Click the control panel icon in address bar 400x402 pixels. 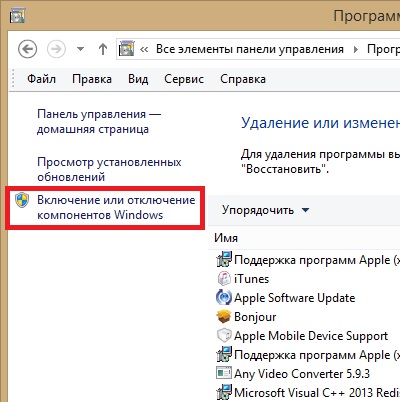click(x=127, y=49)
